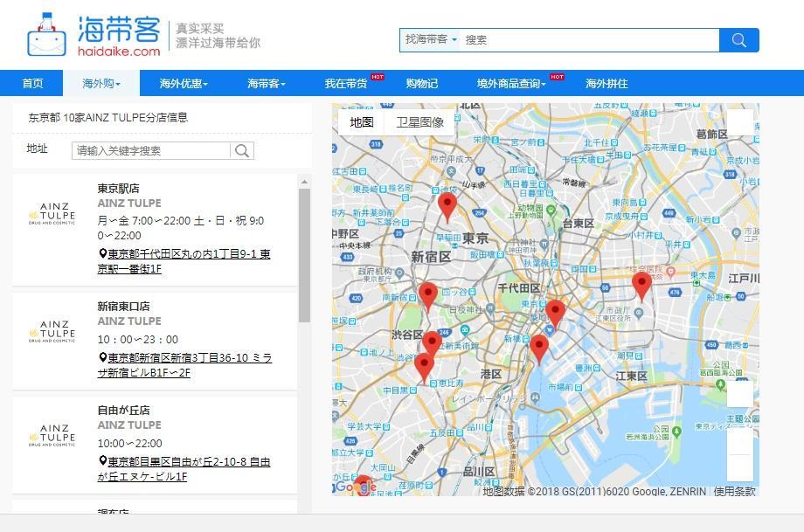
Task: Focus the 请输入关键字搜索 address field
Action: 151,150
